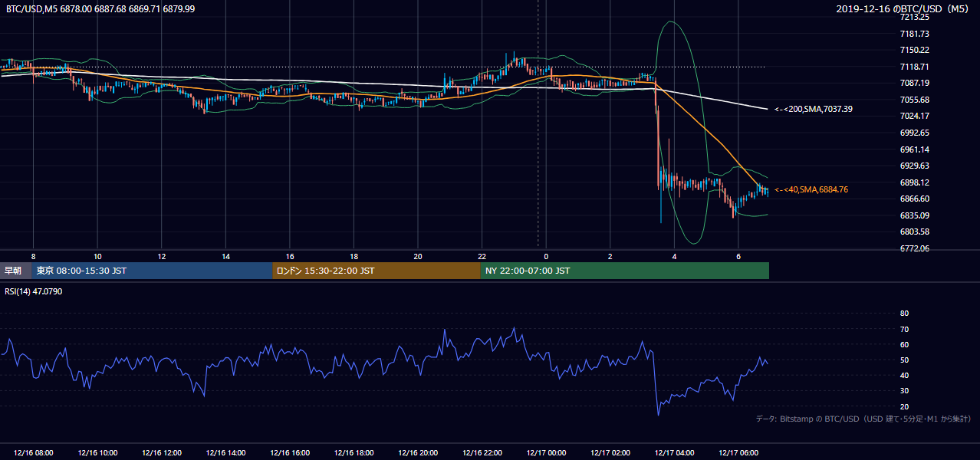Click the BTC/USD,M5 OHLC header text
The image size is (980, 460).
99,8
